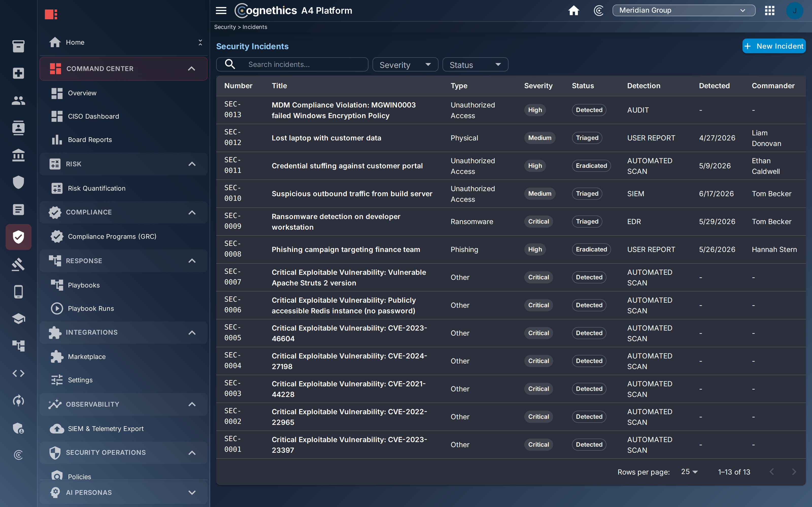Click the home icon in top bar
Screen dimensions: 812x507
click(573, 10)
